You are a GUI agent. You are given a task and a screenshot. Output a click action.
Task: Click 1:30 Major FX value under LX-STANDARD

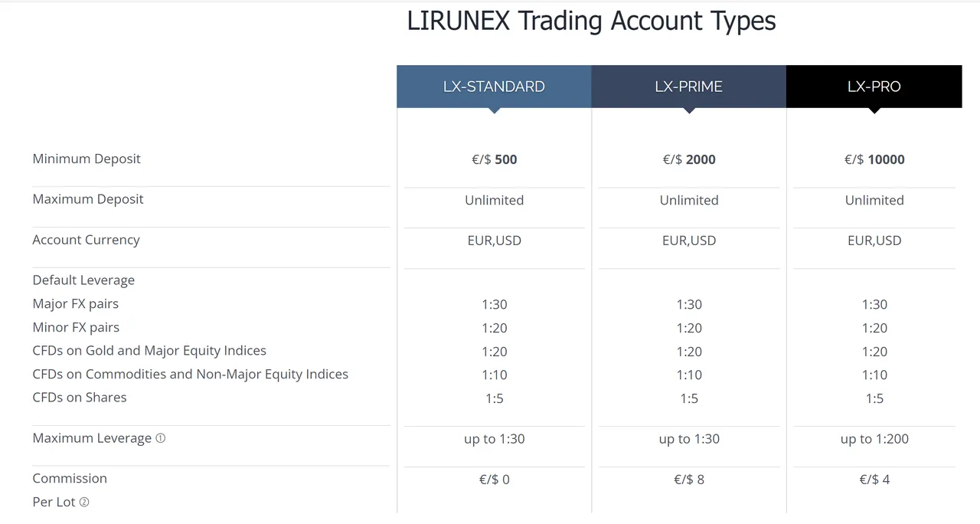[495, 304]
